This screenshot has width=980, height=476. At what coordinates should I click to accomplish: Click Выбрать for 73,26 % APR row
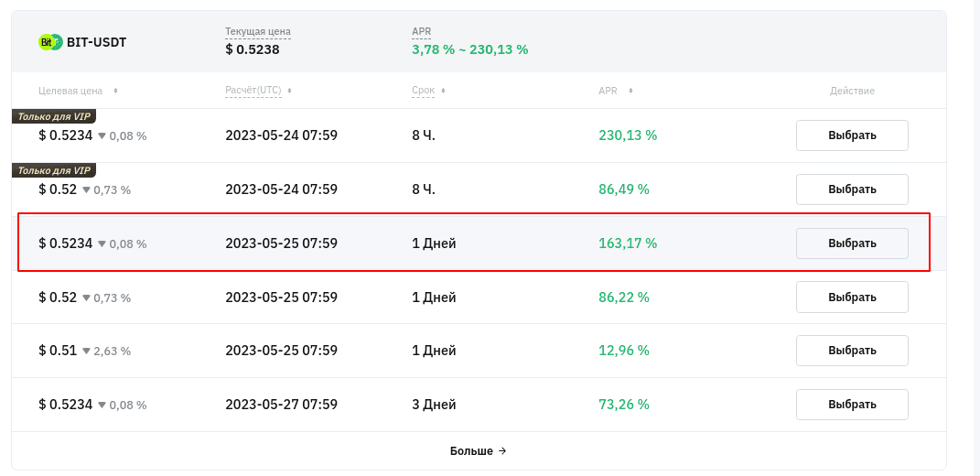[x=852, y=405]
